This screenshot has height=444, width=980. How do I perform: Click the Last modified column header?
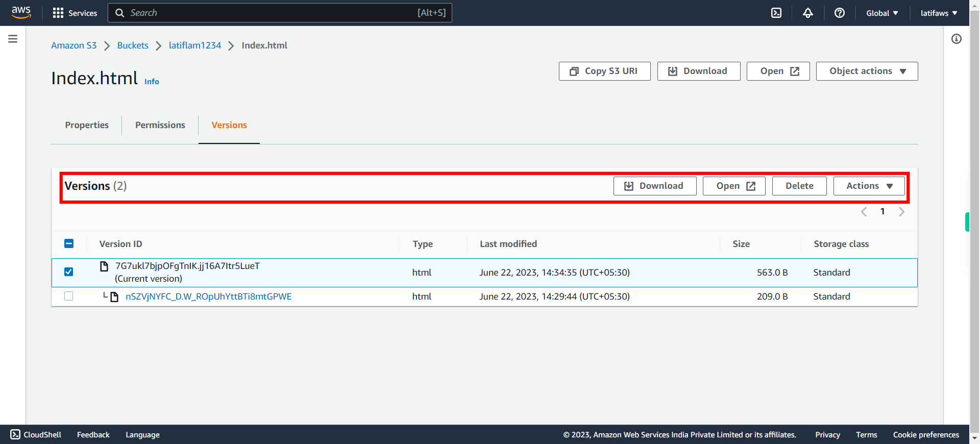508,244
